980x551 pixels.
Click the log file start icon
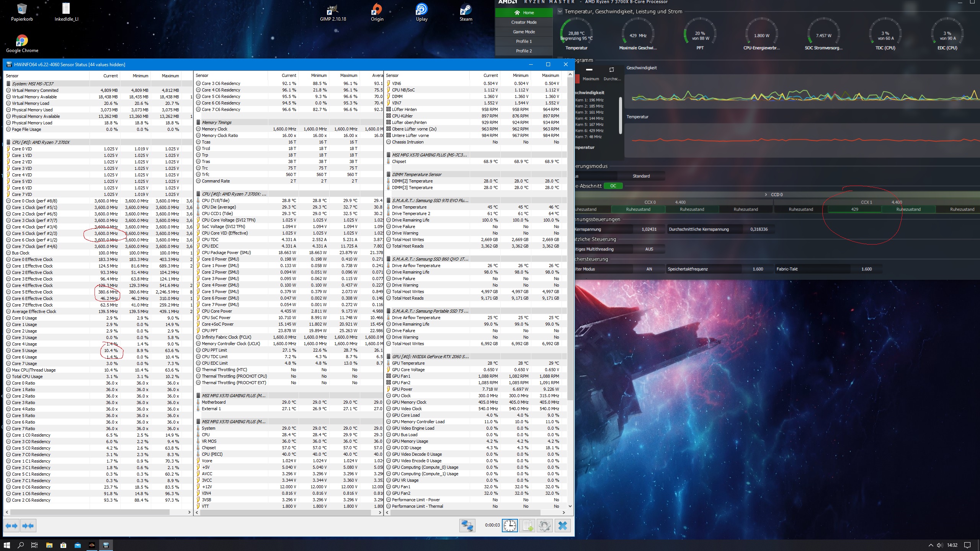(528, 526)
